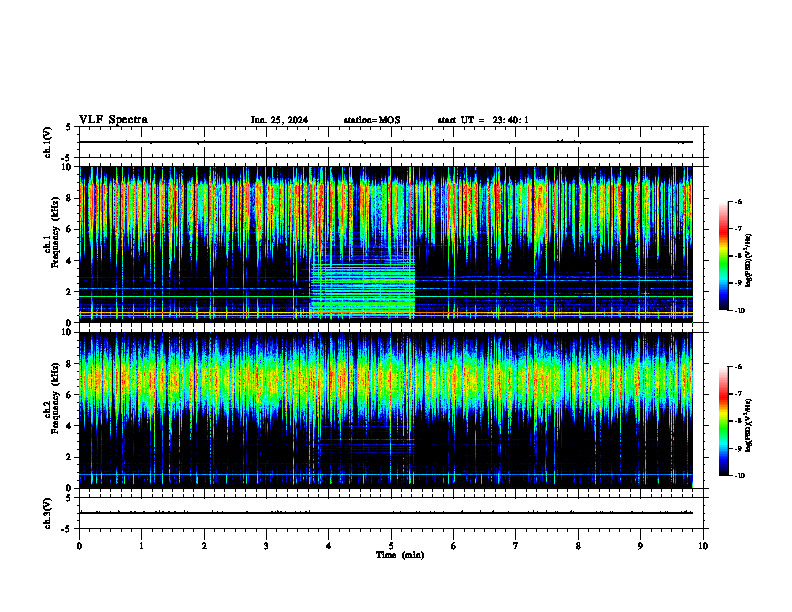The image size is (792, 612).
Task: Click the VLF Spectra plot title
Action: click(x=113, y=120)
